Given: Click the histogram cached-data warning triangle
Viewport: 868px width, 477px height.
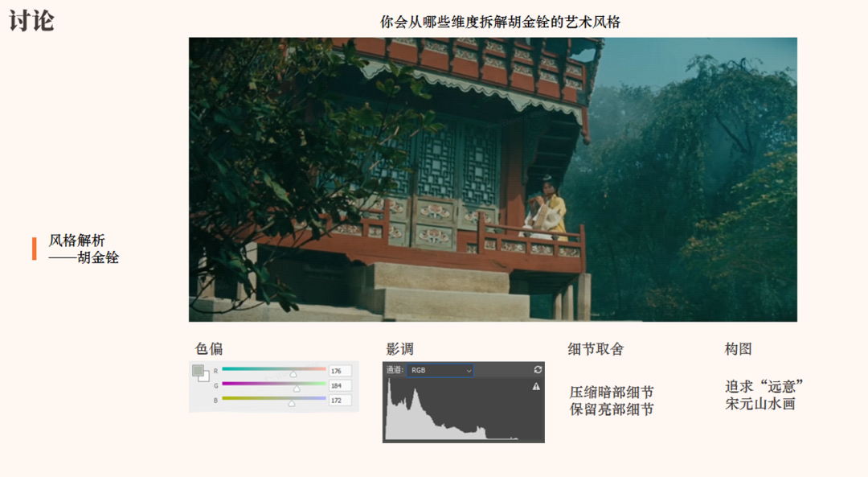Looking at the screenshot, I should click(536, 387).
